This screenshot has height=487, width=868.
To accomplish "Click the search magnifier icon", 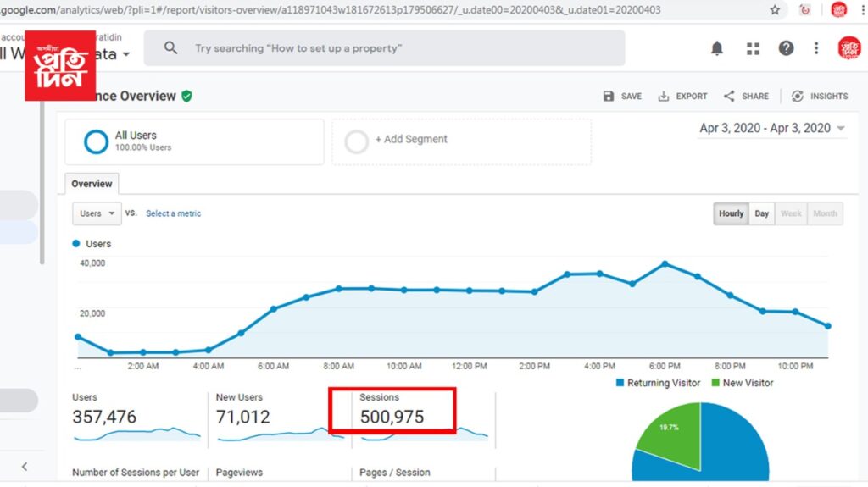I will click(171, 48).
